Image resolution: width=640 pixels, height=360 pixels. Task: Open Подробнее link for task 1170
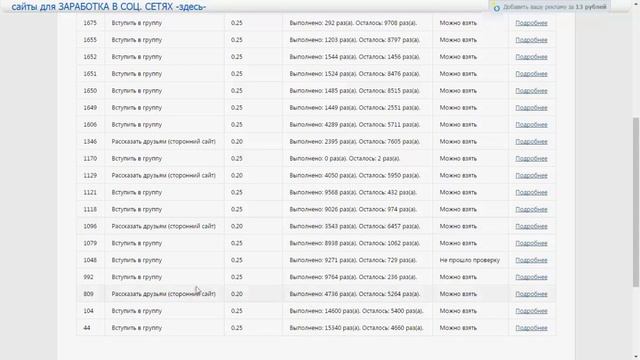click(531, 159)
